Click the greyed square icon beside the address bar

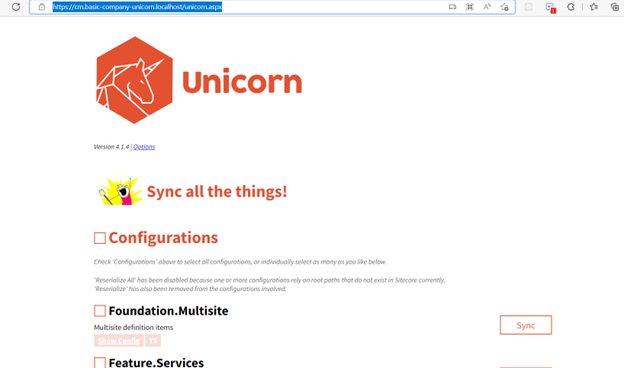coord(528,7)
